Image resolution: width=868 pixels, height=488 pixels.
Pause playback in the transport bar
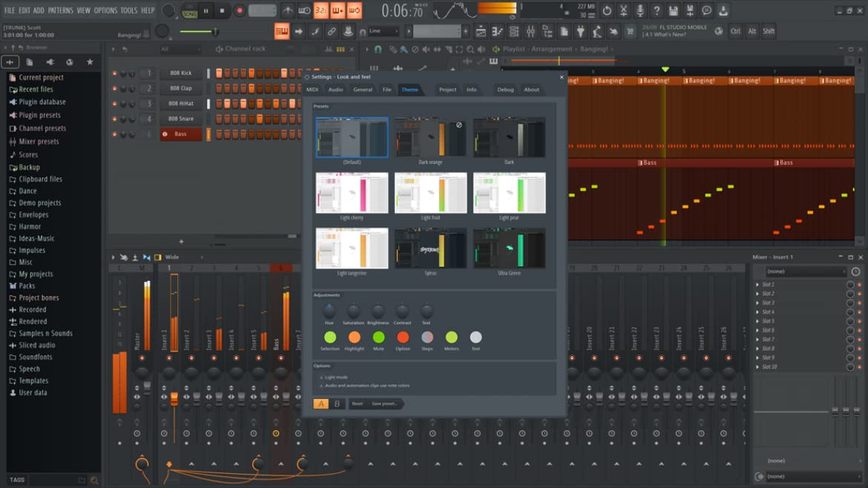coord(206,11)
